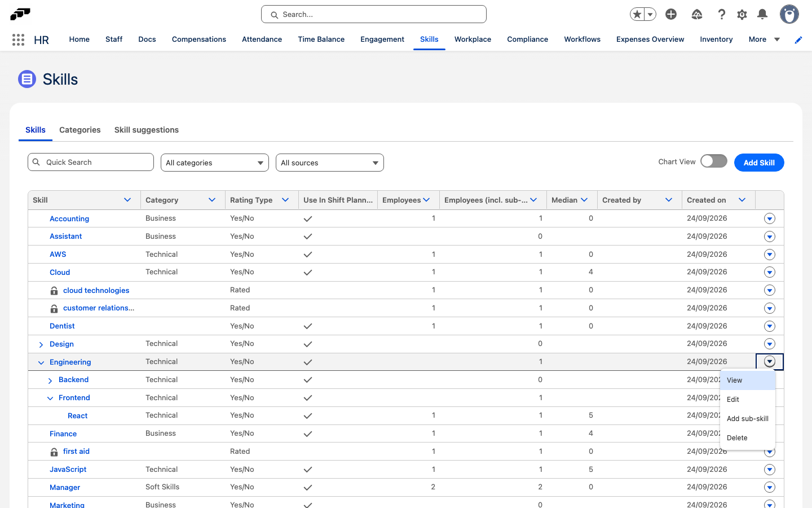Image resolution: width=812 pixels, height=508 pixels.
Task: Open the All sources dropdown
Action: (x=330, y=163)
